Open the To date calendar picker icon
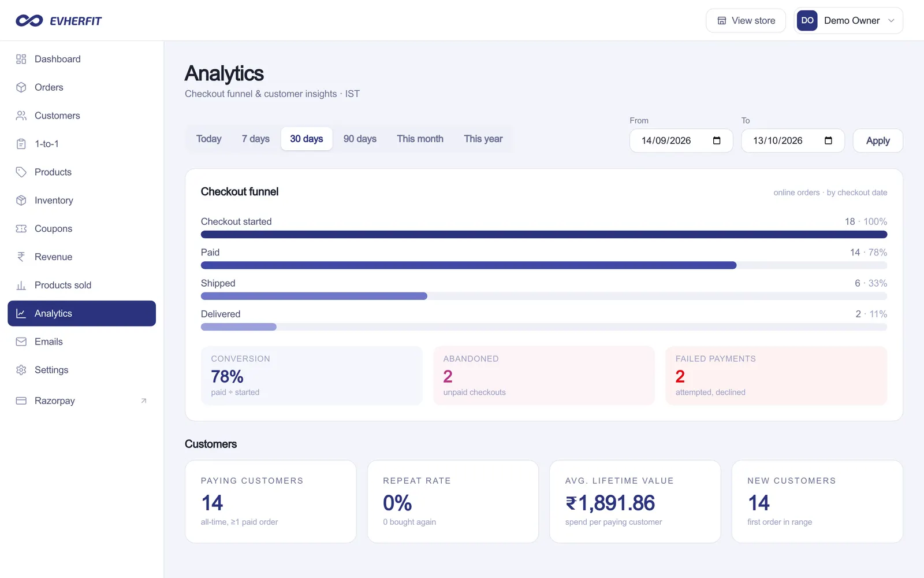This screenshot has width=924, height=578. 828,140
